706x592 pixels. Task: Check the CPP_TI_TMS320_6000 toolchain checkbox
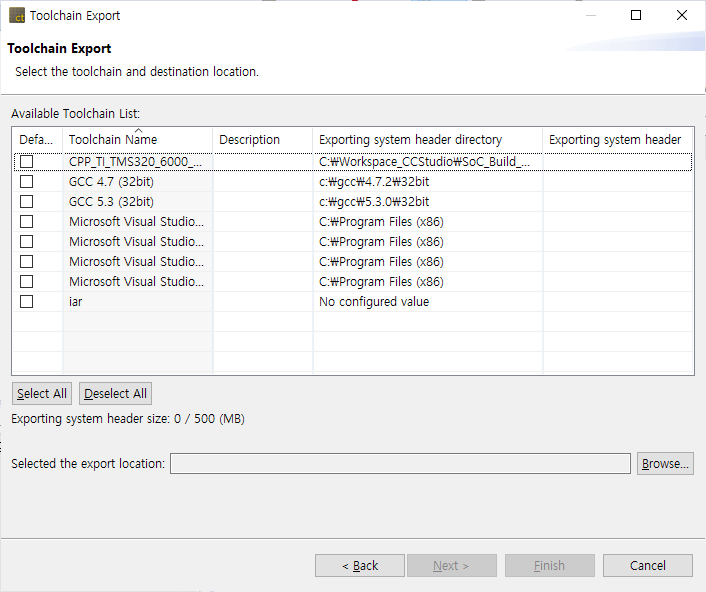(27, 161)
